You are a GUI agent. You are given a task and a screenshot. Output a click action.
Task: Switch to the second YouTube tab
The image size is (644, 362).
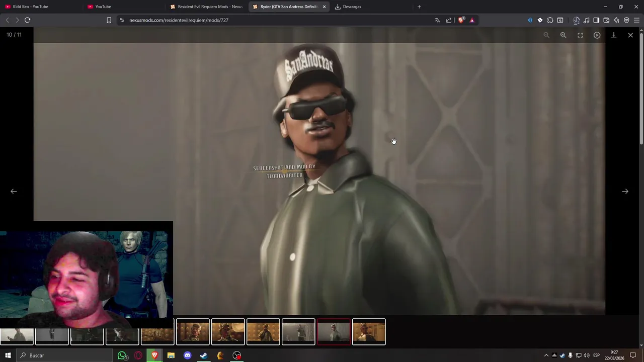(x=123, y=7)
